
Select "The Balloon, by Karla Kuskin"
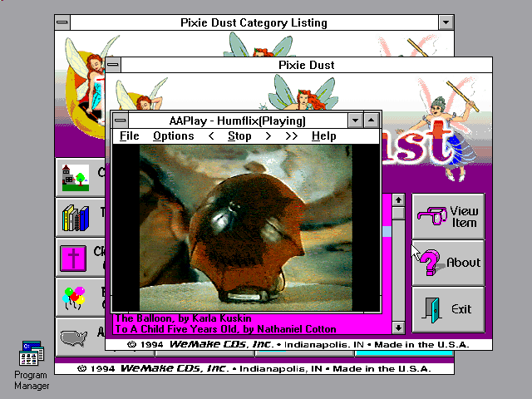183,318
